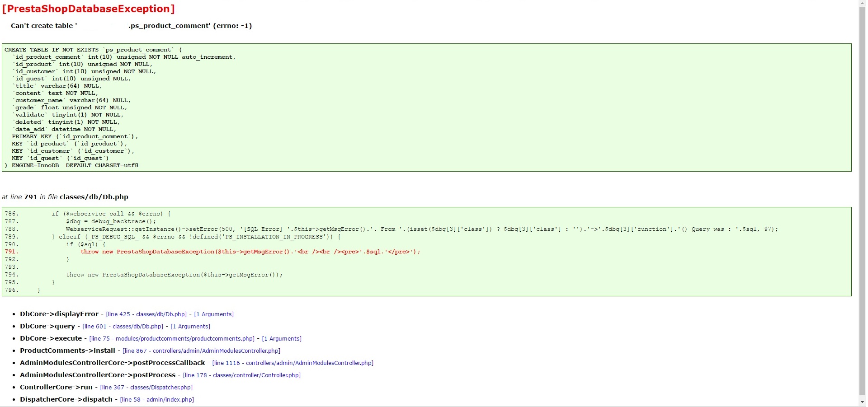Click the "Can't create table" error message

132,26
